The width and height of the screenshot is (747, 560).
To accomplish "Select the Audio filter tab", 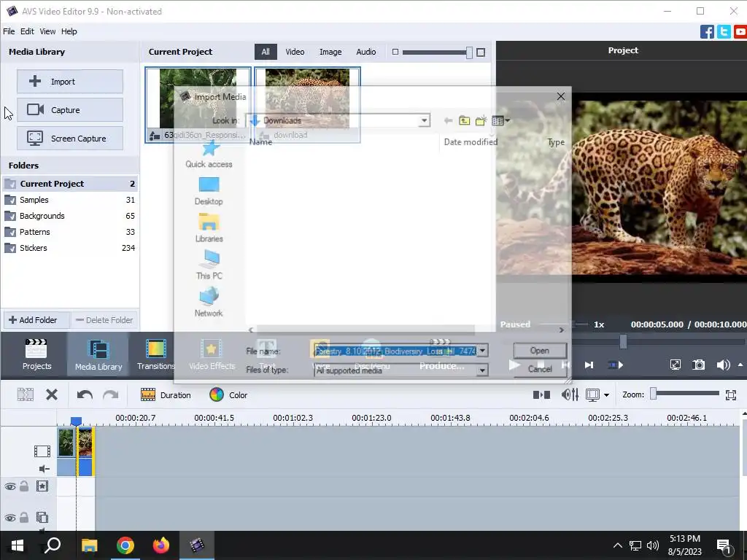I will [x=366, y=52].
